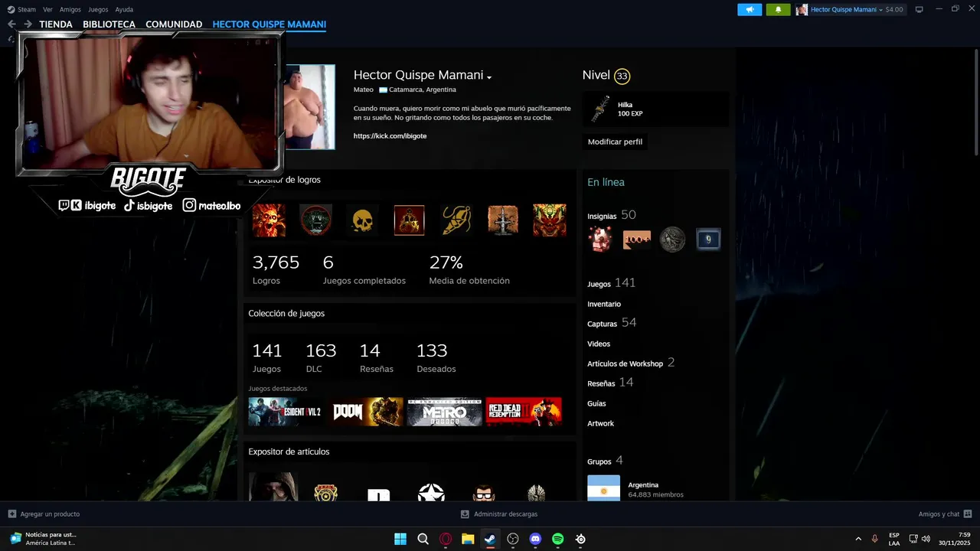Open the Amigos menu

pyautogui.click(x=70, y=9)
